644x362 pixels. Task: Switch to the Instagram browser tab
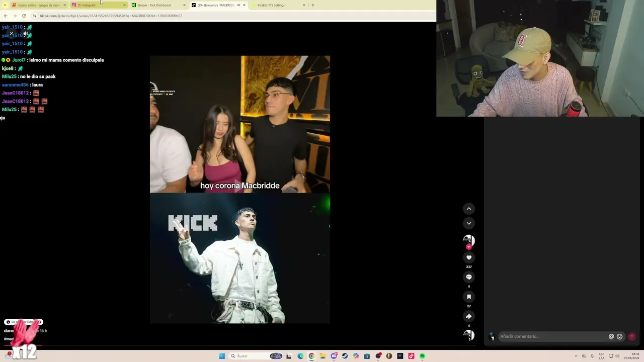(x=99, y=5)
